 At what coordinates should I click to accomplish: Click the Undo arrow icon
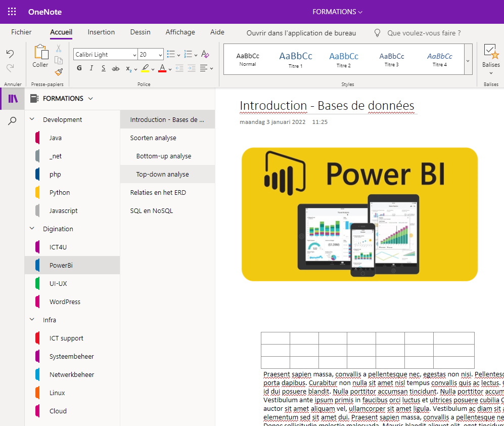(x=10, y=54)
